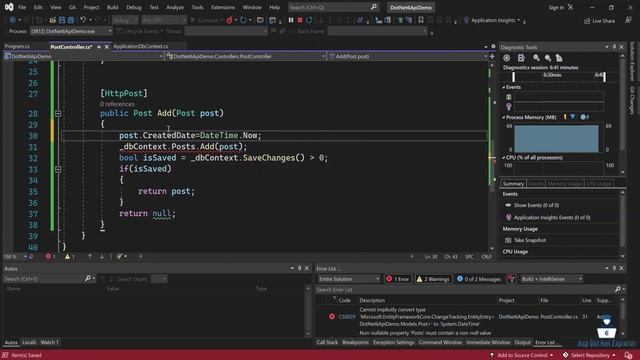Click the Restart debugging icon
The width and height of the screenshot is (640, 360).
309,20
